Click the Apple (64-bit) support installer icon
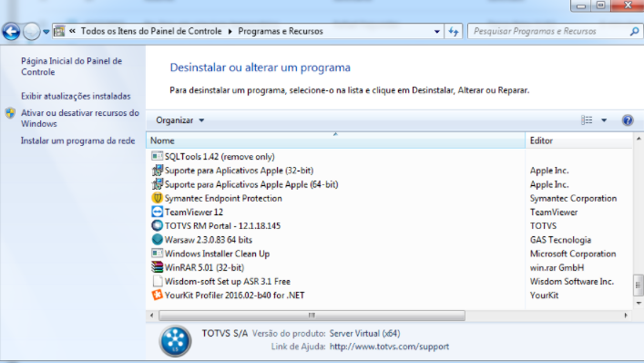Image resolution: width=644 pixels, height=363 pixels. [157, 184]
